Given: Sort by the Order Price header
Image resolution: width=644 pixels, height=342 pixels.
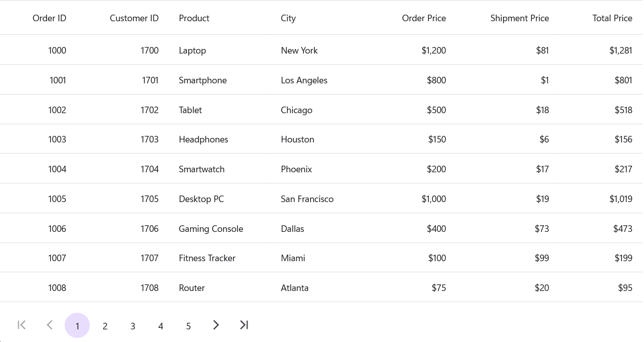Looking at the screenshot, I should click(423, 18).
